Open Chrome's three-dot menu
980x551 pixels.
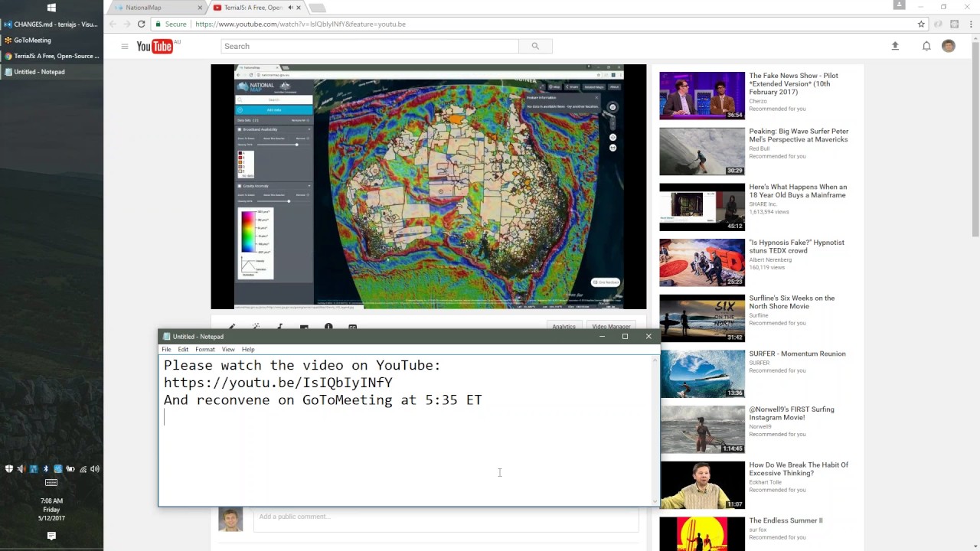point(969,24)
